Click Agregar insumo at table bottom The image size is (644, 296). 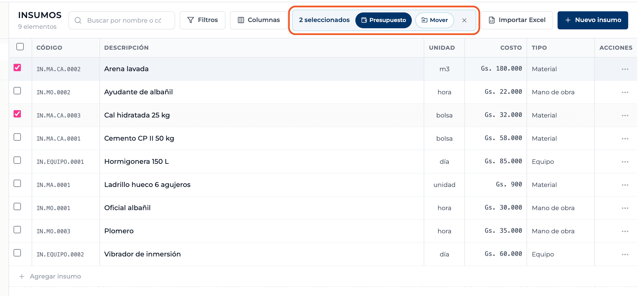click(x=50, y=276)
